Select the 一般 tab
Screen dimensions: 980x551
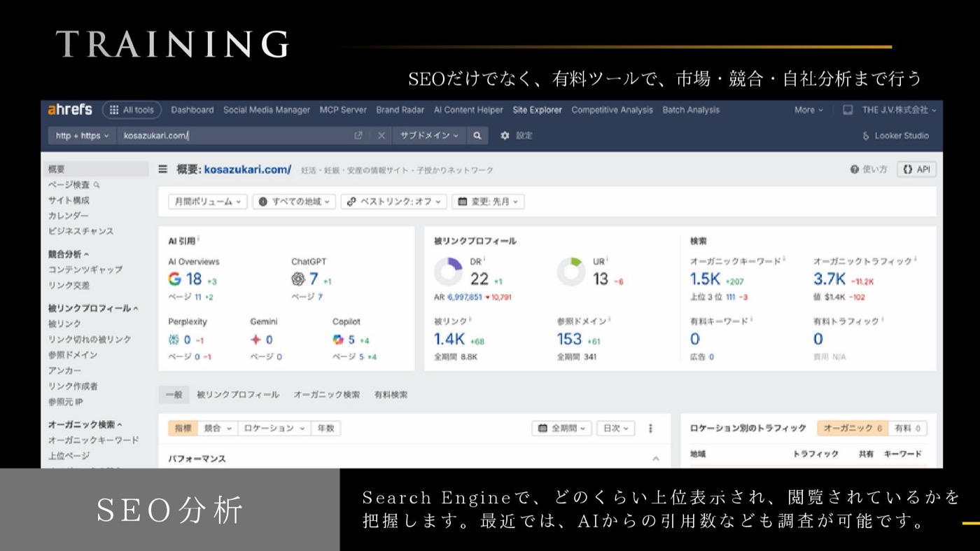point(174,395)
